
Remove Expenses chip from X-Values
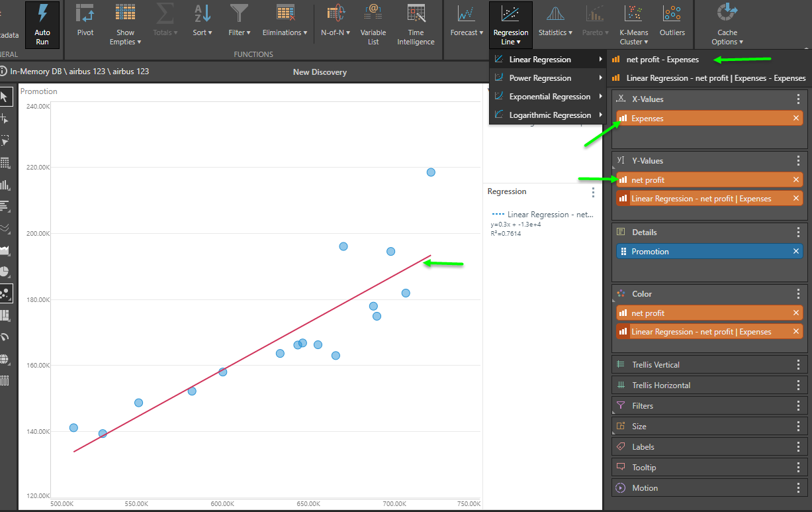click(x=796, y=119)
